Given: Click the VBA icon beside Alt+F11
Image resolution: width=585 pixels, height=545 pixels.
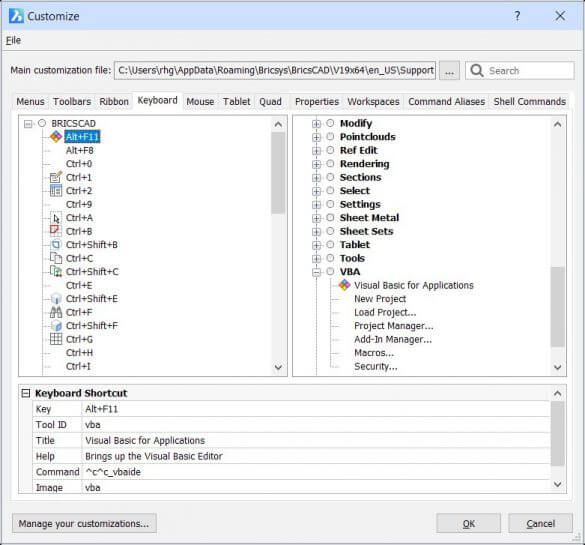Looking at the screenshot, I should (56, 137).
